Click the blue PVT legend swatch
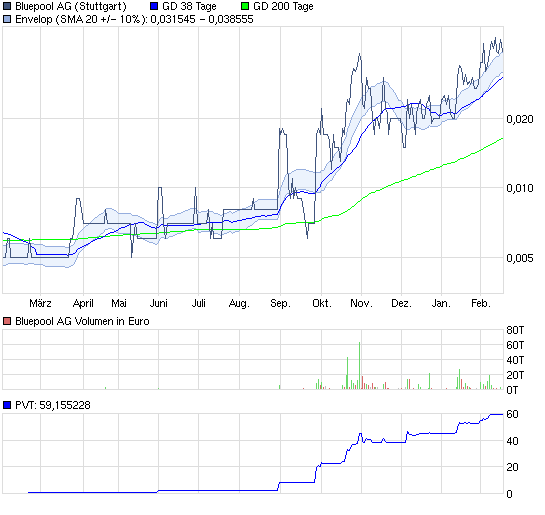This screenshot has width=545, height=515. [x=7, y=405]
